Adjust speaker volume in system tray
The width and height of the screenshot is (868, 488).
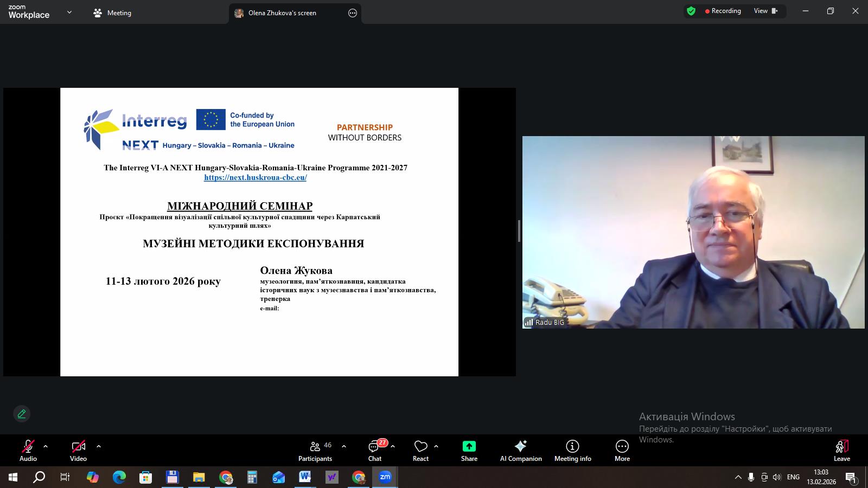click(778, 478)
